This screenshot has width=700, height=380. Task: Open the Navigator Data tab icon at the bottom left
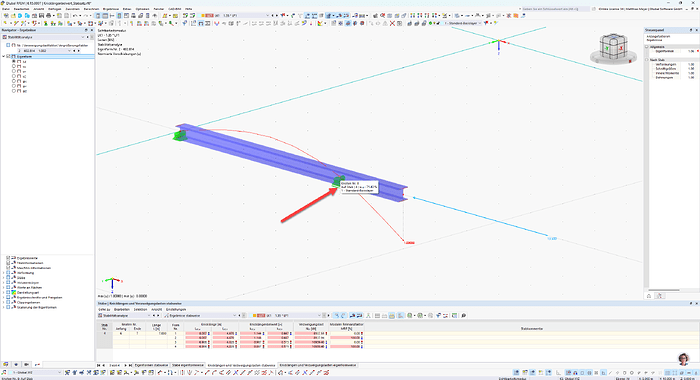tap(6, 365)
